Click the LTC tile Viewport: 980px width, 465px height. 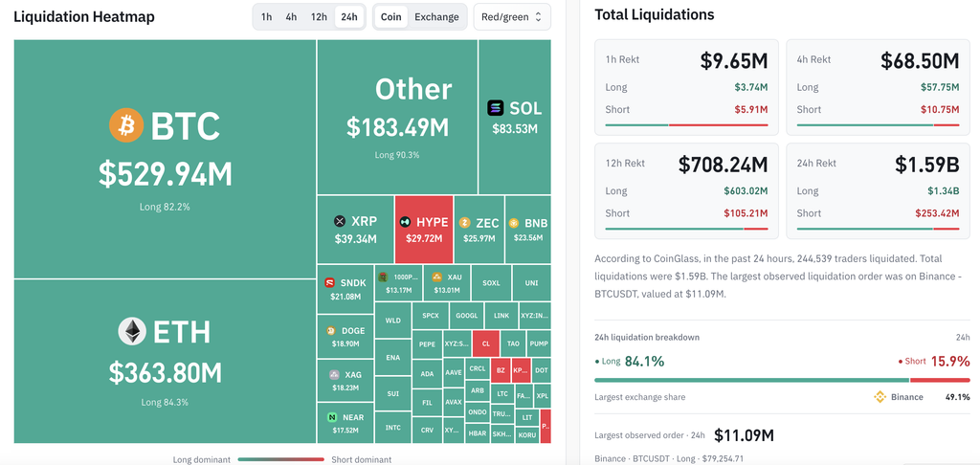point(502,394)
